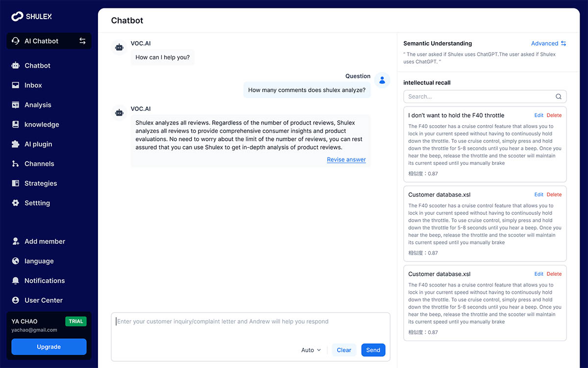Click the customer inquiry message input box
Viewport: 588px width, 368px height.
coord(250,326)
